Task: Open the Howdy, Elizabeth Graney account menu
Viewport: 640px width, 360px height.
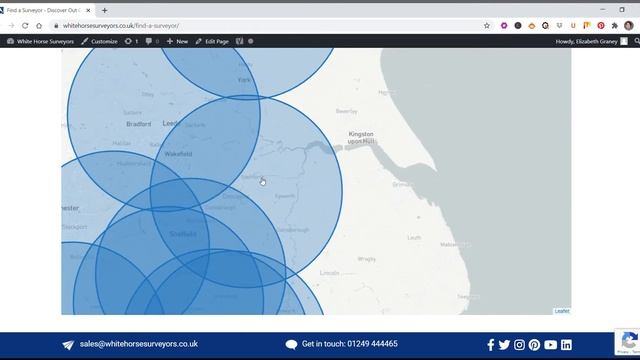Action: click(x=591, y=41)
